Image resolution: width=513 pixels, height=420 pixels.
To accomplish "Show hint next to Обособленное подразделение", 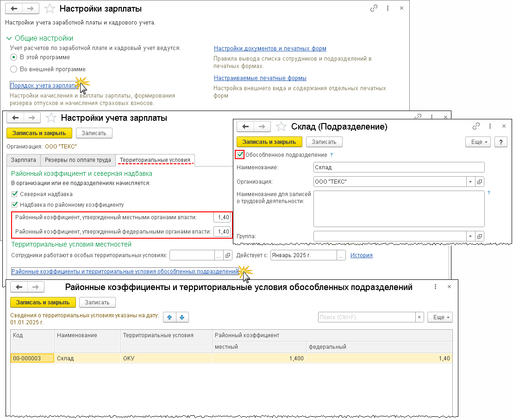I will 332,155.
